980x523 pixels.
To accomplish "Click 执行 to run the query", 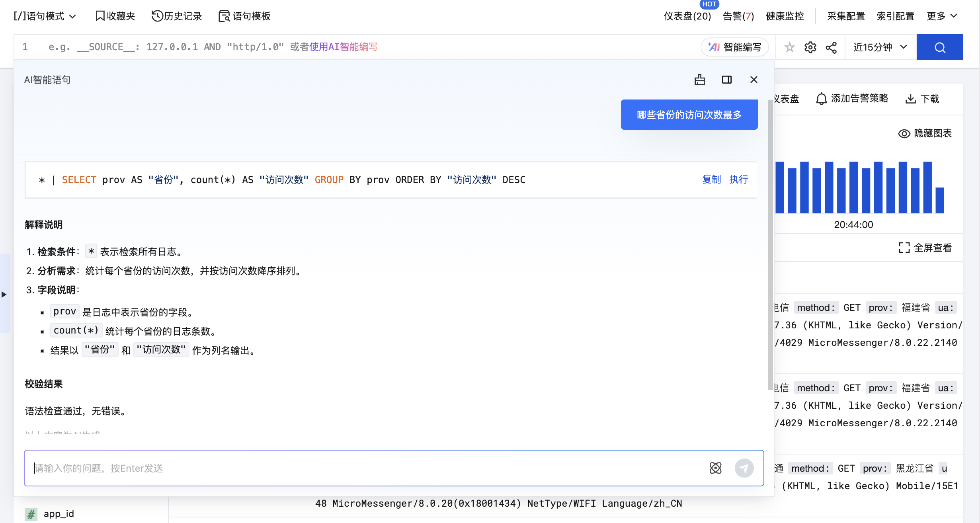I will (738, 180).
